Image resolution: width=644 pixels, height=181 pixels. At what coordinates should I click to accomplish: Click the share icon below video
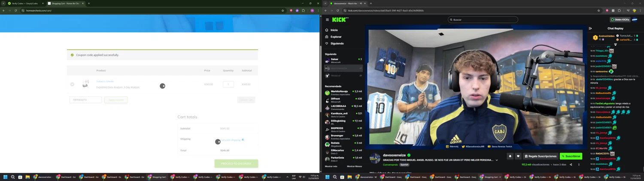(571, 165)
